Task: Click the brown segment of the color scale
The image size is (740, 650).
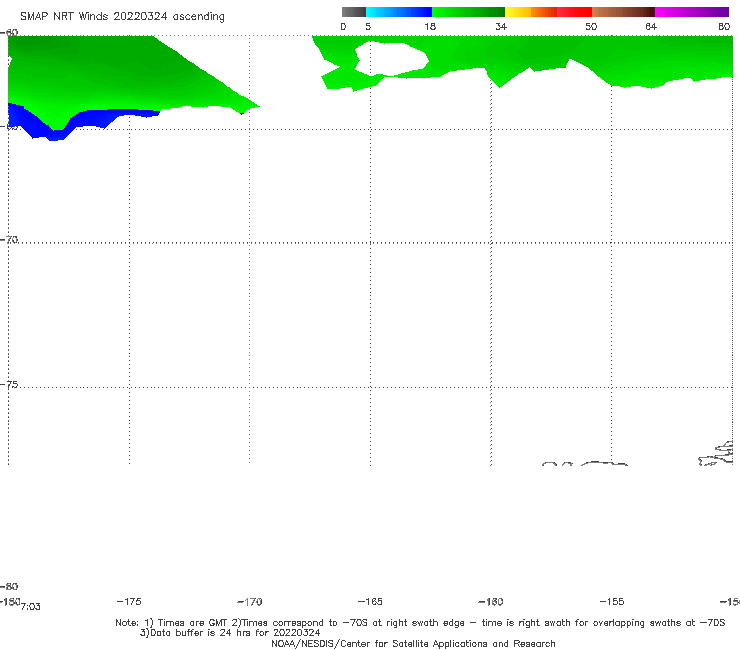Action: [623, 12]
